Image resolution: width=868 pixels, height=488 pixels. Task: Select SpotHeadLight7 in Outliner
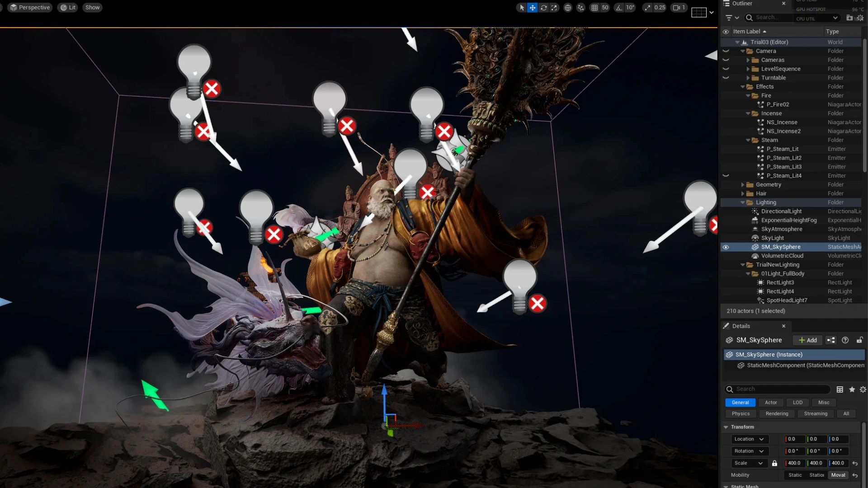tap(791, 300)
